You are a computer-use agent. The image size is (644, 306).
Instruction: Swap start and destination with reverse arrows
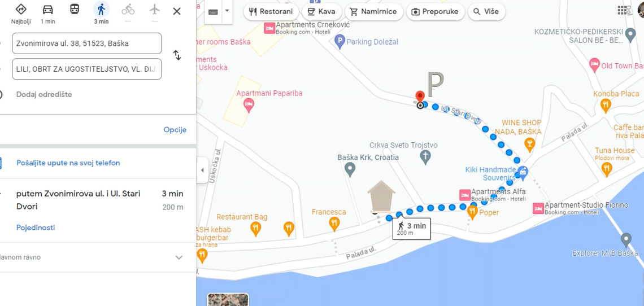tap(177, 55)
